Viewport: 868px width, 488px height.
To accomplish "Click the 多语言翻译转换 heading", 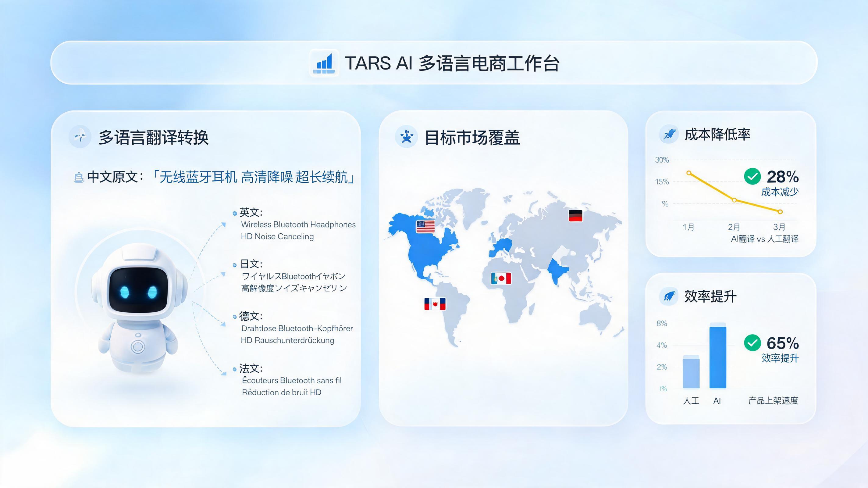I will [154, 137].
